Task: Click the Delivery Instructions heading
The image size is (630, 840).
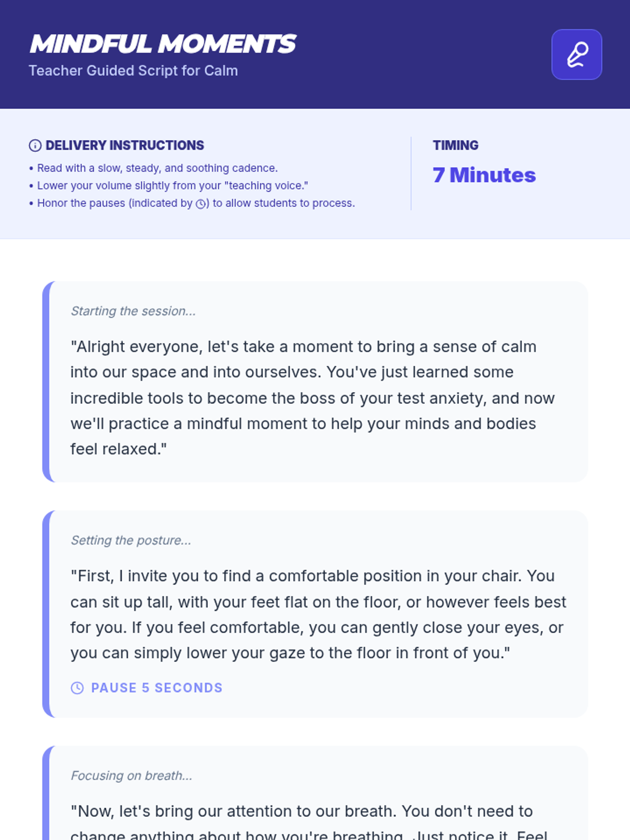Action: coord(124,145)
